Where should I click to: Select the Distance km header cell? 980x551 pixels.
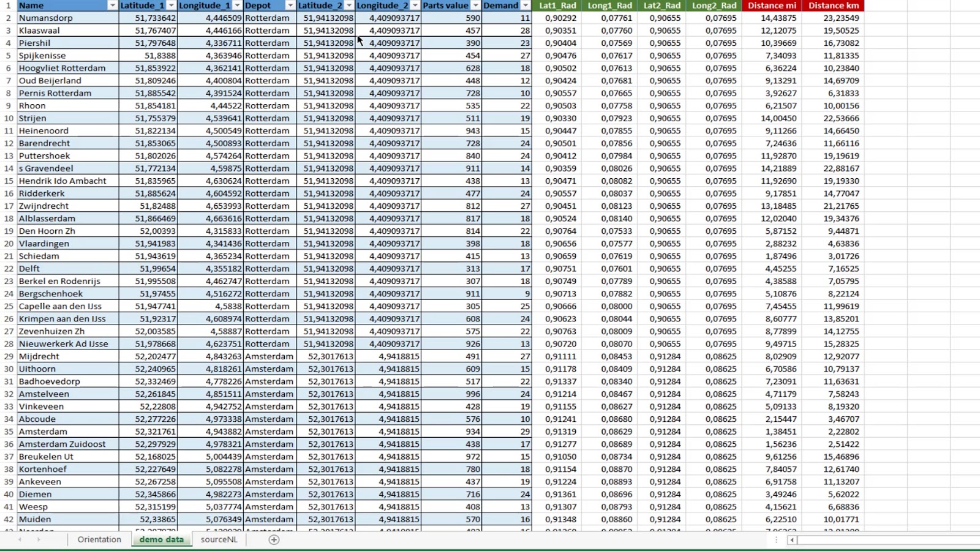(x=834, y=6)
